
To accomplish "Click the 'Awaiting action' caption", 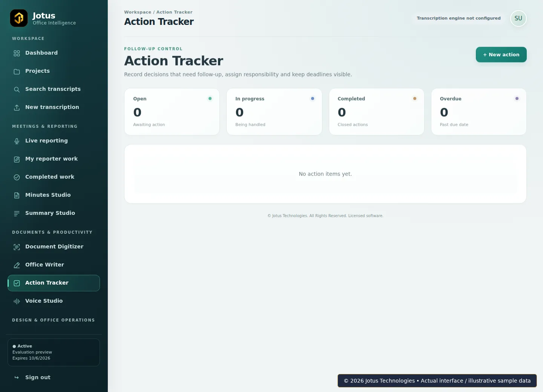I will click(149, 125).
